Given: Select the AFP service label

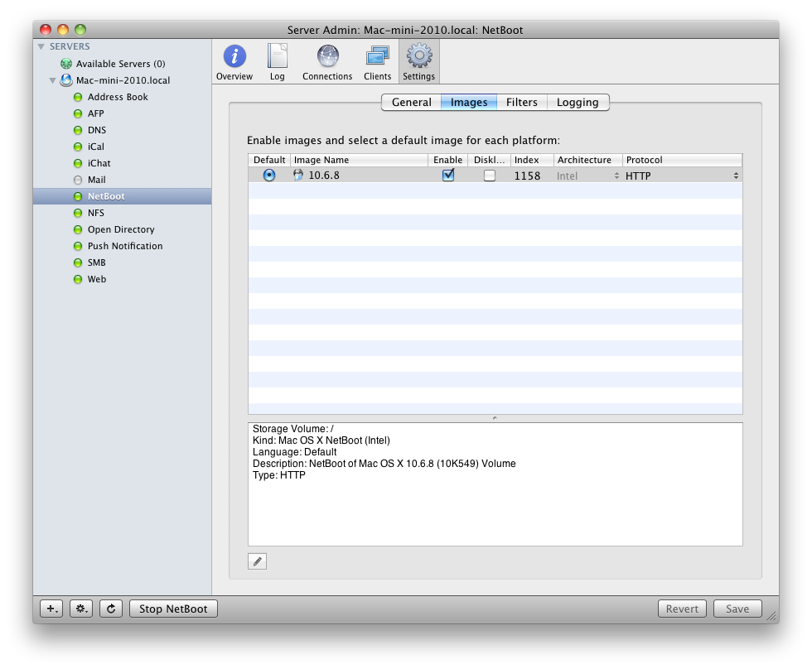Looking at the screenshot, I should pyautogui.click(x=96, y=113).
